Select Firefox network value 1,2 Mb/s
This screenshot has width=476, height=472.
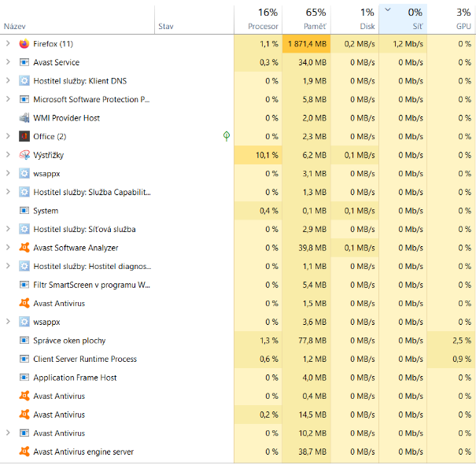[403, 44]
